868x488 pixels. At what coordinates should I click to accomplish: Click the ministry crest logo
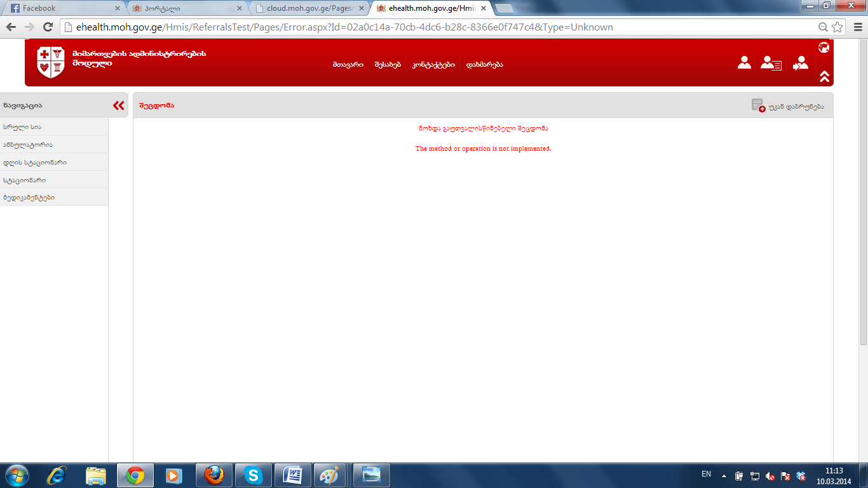(x=51, y=62)
